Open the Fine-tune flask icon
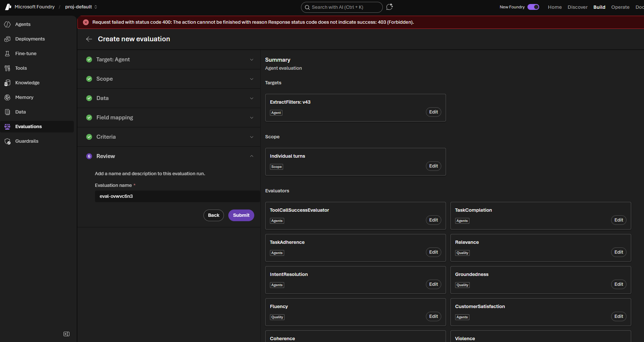Screen dimensions: 644x342 tap(7, 54)
